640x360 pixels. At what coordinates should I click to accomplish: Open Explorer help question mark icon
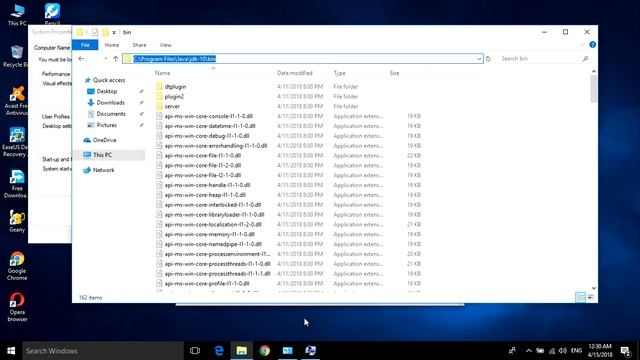click(x=593, y=44)
